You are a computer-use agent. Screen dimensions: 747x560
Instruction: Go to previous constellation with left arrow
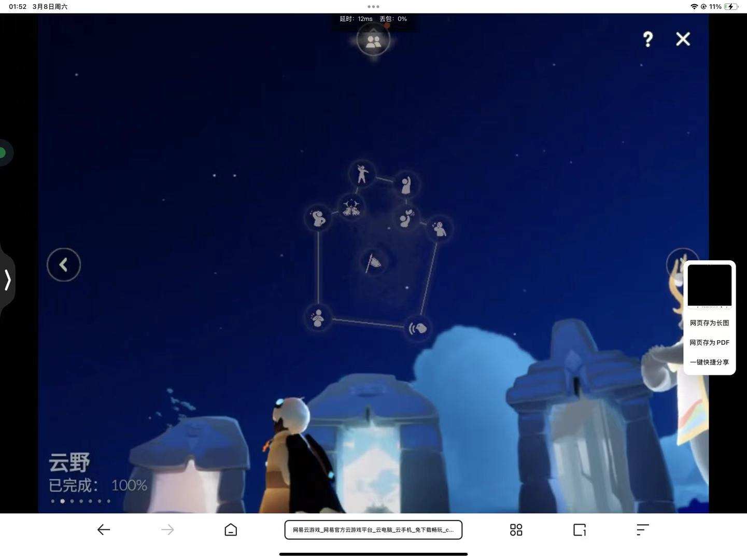pos(64,265)
